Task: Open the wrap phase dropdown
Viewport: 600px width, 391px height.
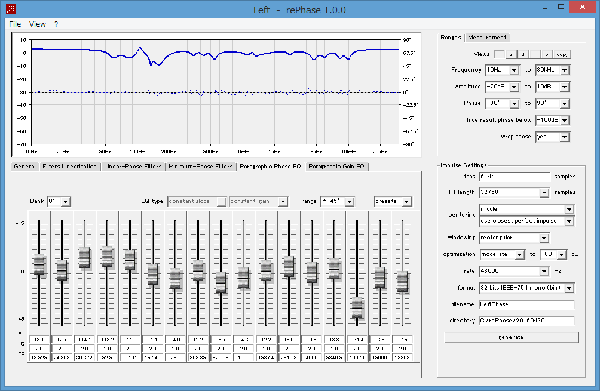Action: 564,137
